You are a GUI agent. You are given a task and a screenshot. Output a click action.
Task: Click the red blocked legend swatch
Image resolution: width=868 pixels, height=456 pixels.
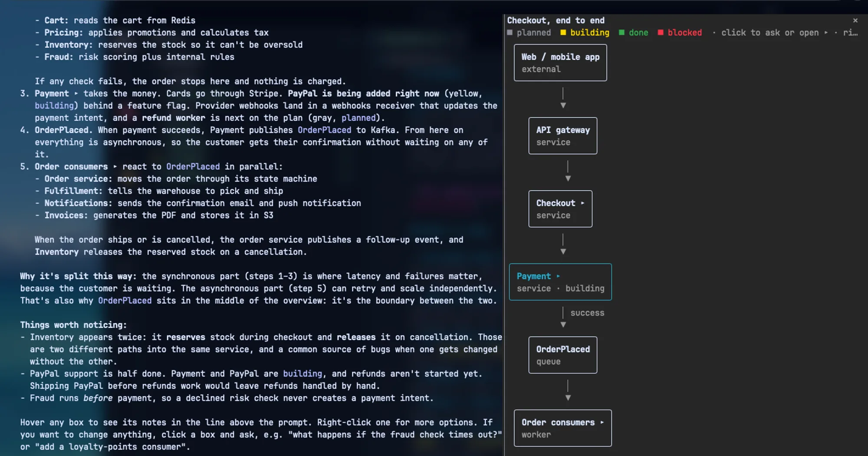click(x=661, y=33)
